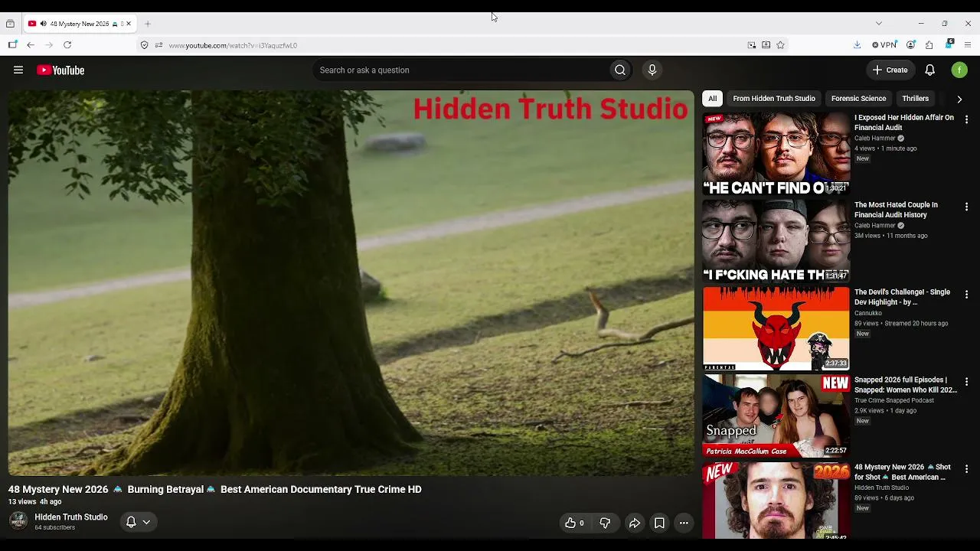
Task: Dislike the video with thumbs down
Action: 605,523
